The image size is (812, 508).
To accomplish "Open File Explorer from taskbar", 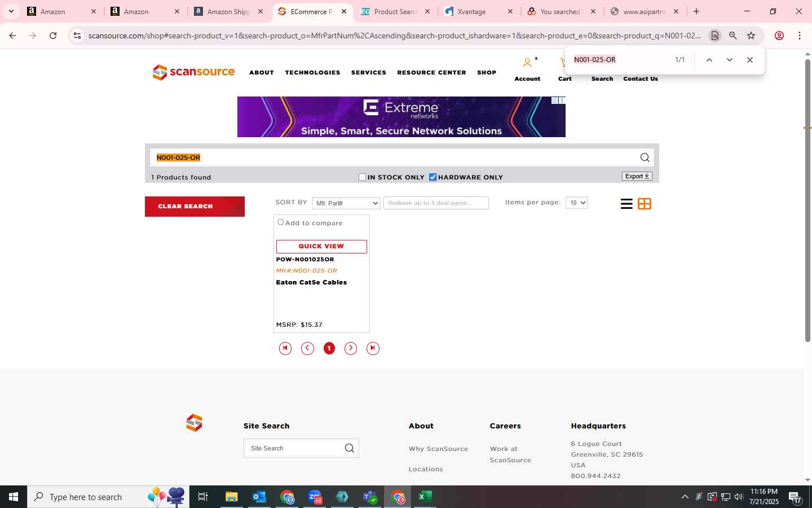I will [232, 497].
